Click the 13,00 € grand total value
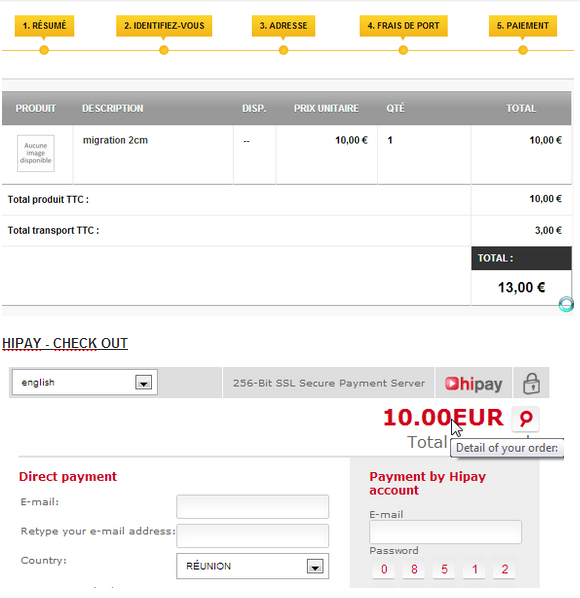 coord(521,288)
